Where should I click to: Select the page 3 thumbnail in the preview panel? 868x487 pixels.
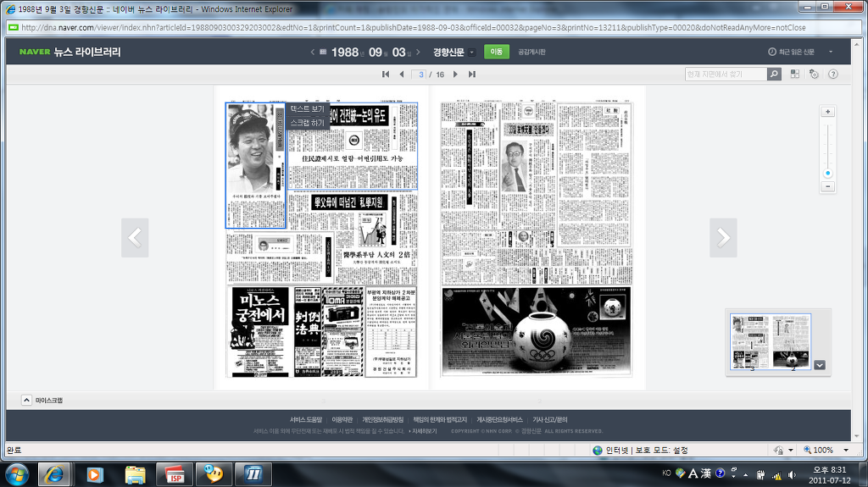point(750,342)
